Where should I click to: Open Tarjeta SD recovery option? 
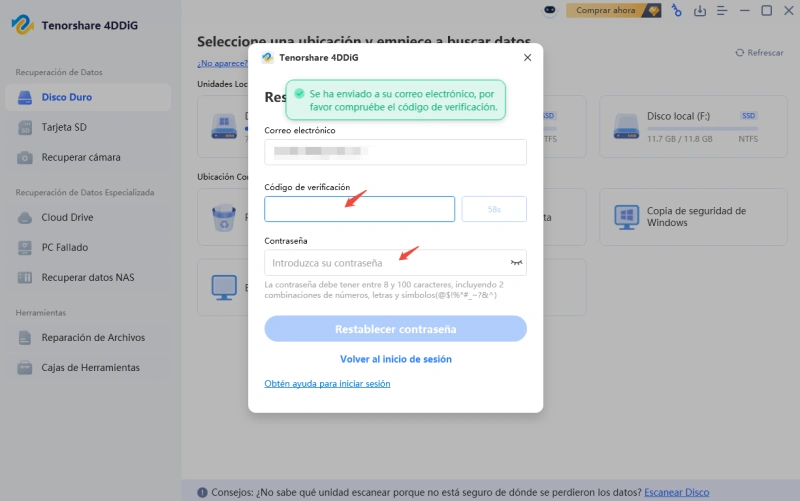coord(88,127)
